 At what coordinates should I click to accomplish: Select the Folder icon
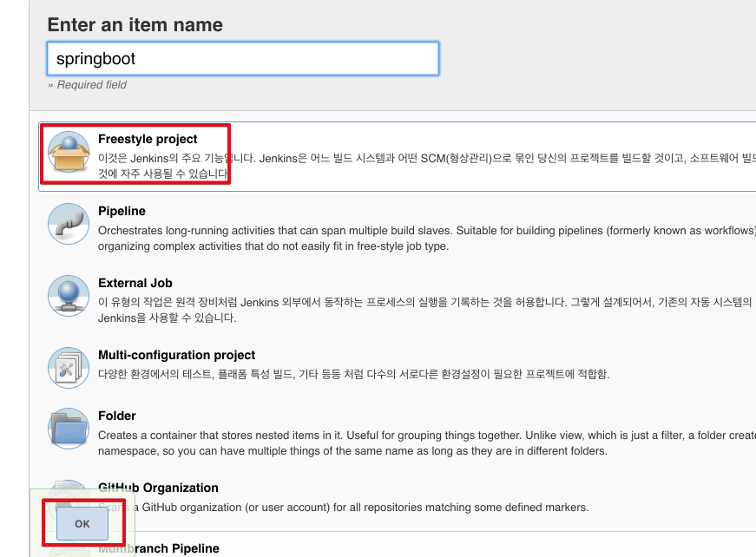tap(69, 429)
